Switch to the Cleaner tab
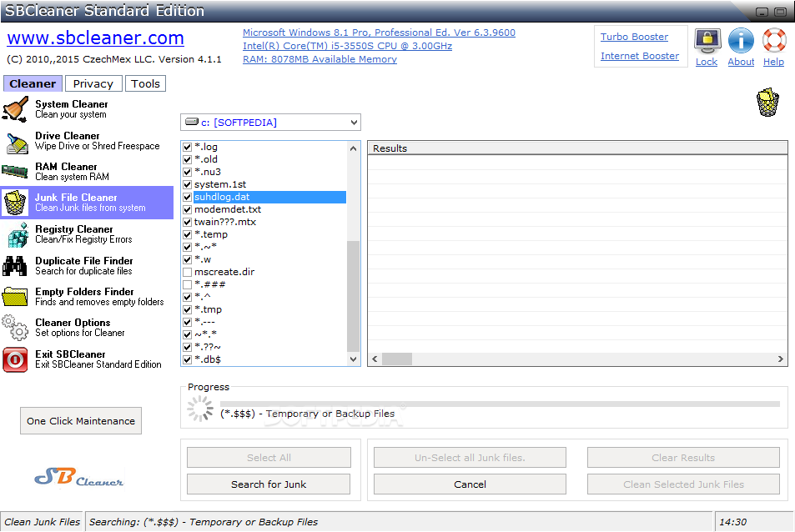Image resolution: width=795 pixels, height=532 pixels. pyautogui.click(x=33, y=83)
